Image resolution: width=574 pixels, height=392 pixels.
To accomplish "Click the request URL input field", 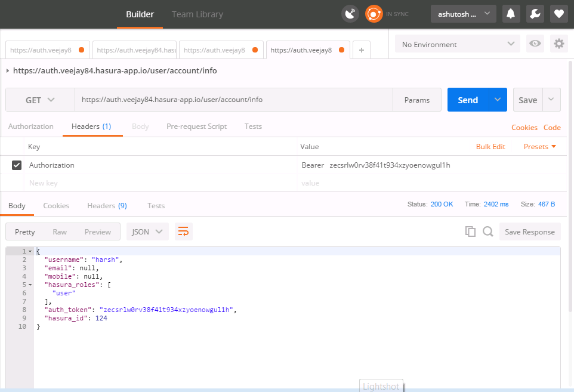I will click(234, 100).
